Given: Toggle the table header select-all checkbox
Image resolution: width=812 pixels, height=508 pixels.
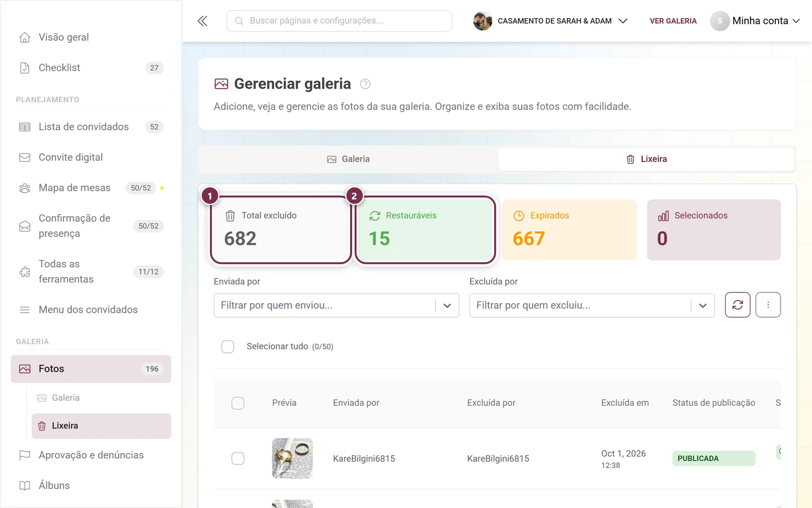Looking at the screenshot, I should tap(238, 403).
